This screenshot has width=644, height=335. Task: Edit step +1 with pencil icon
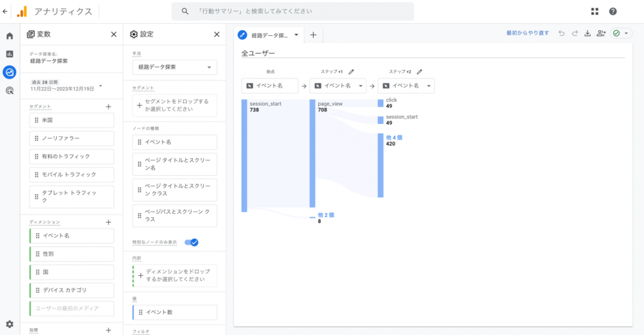click(x=352, y=72)
